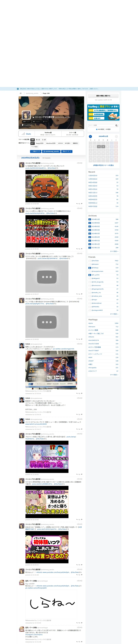Like heart on tweet retweeted at 22:32:00
The width and height of the screenshot is (138, 644).
[x=82, y=623]
